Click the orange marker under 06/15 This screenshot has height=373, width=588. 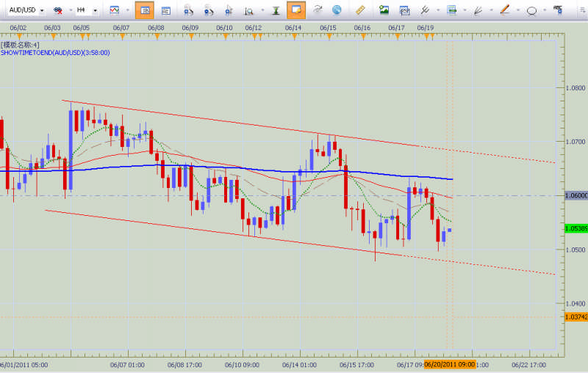tap(329, 36)
